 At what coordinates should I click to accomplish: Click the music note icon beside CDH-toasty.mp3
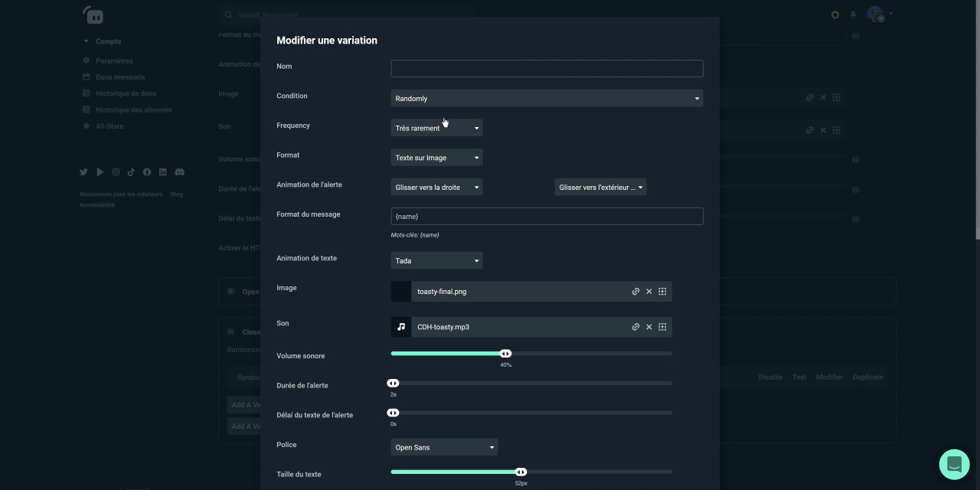coord(401,327)
